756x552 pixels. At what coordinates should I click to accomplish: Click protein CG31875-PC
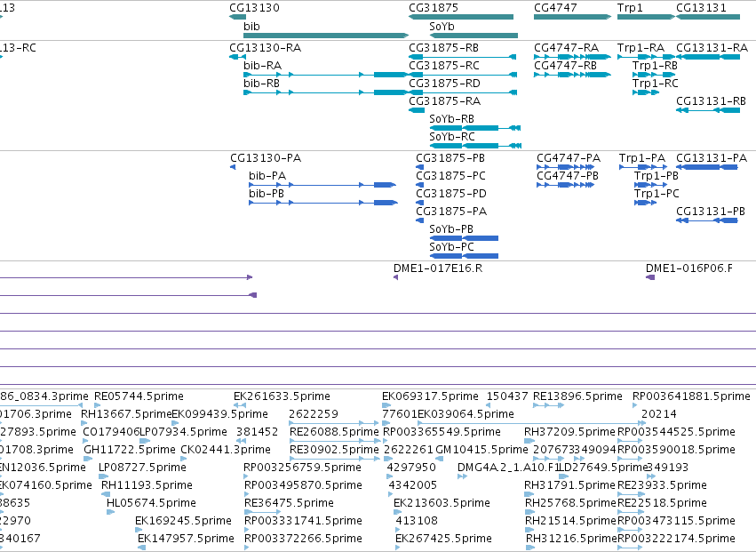click(x=419, y=185)
